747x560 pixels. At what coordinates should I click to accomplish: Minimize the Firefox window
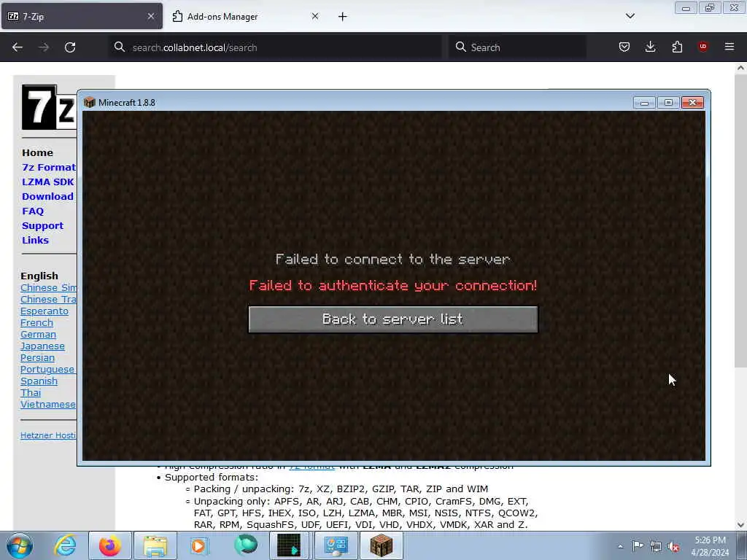point(686,8)
